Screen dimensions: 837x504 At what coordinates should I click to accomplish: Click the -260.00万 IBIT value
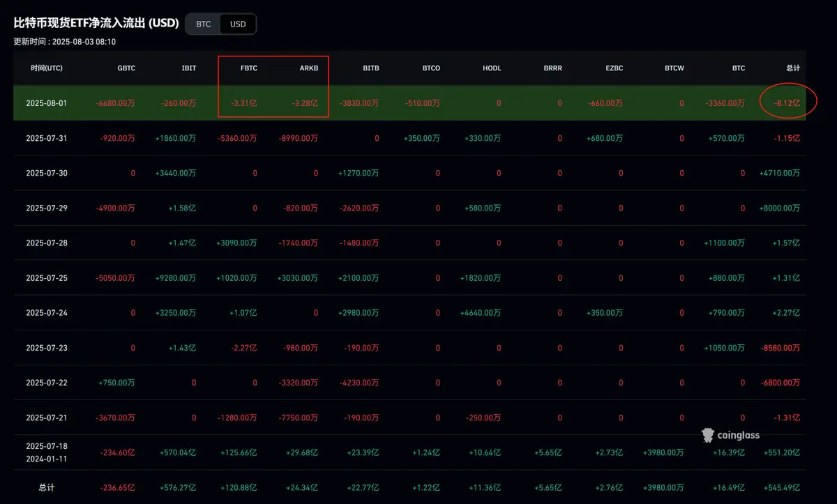(179, 103)
